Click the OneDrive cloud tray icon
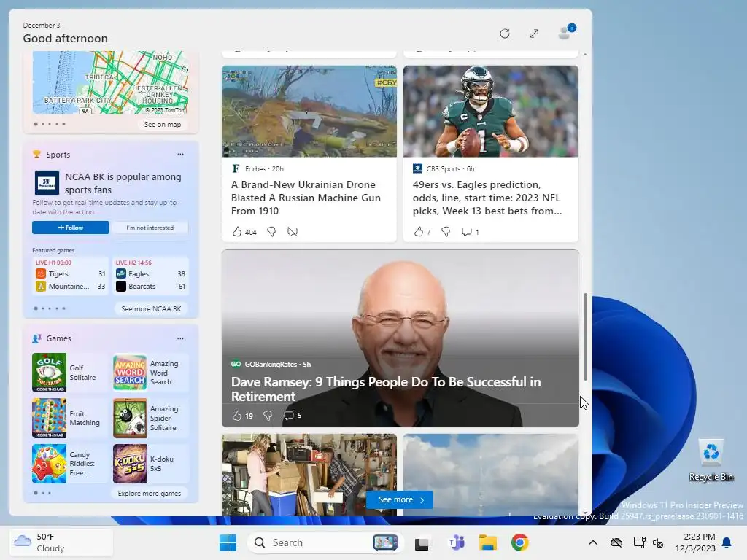 pyautogui.click(x=616, y=542)
